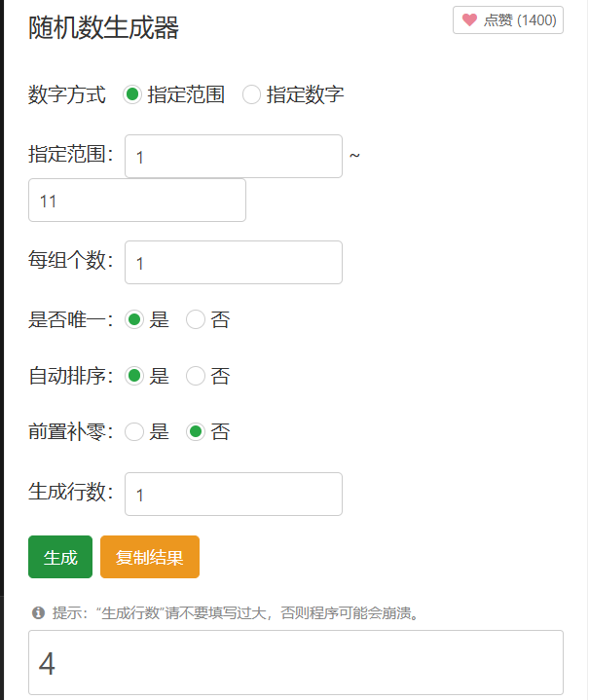The height and width of the screenshot is (700, 589).
Task: Click the 每组个数 input box
Action: 234,263
